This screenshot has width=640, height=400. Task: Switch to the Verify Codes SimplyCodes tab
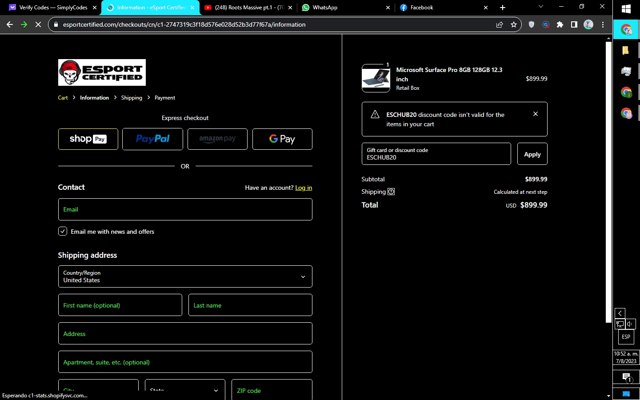pyautogui.click(x=51, y=7)
